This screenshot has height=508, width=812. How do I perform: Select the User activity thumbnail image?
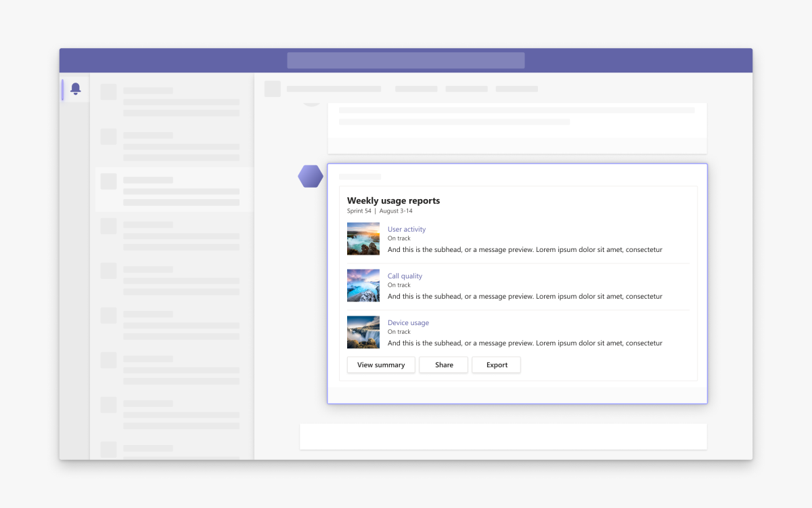(x=363, y=239)
